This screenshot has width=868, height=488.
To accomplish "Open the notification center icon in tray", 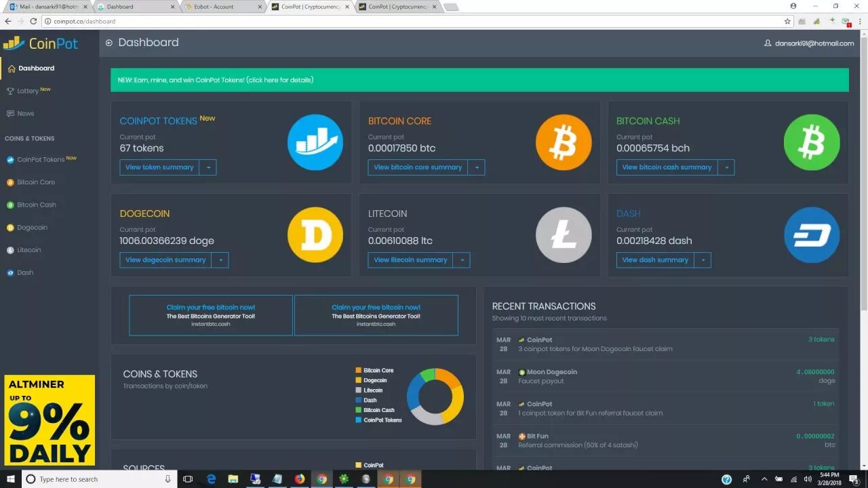I will click(x=855, y=479).
